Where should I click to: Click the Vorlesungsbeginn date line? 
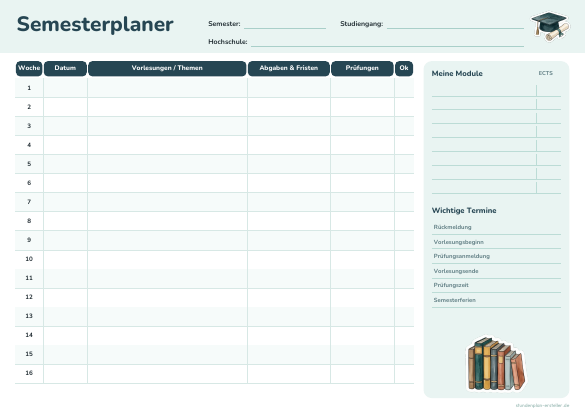[496, 242]
